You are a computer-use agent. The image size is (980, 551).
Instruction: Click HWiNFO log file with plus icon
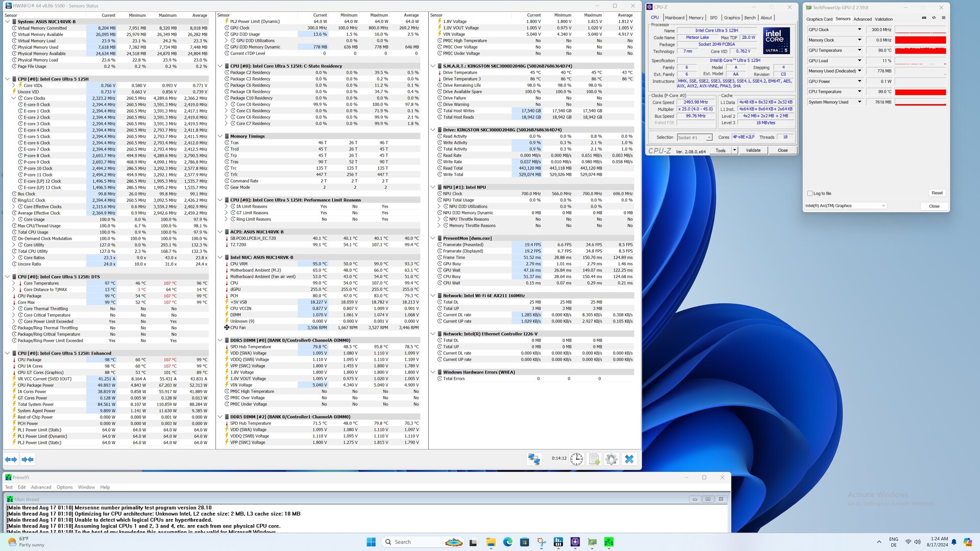click(594, 459)
